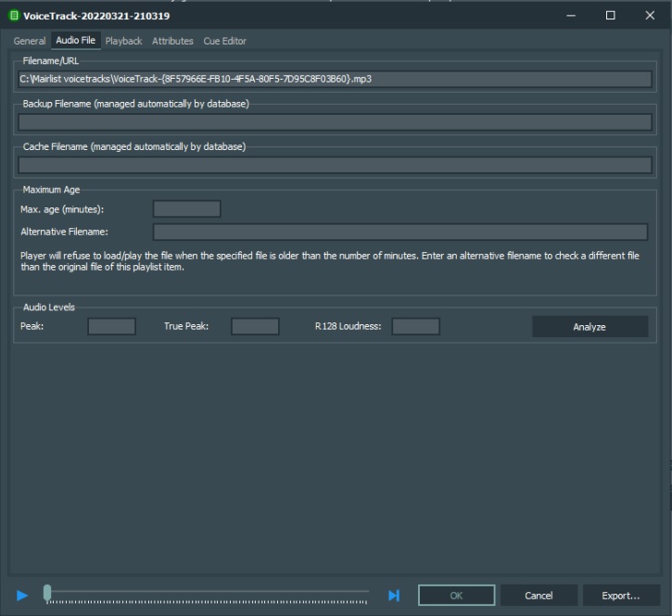Open the Audio File tab
Image resolution: width=672 pixels, height=616 pixels.
(x=75, y=41)
